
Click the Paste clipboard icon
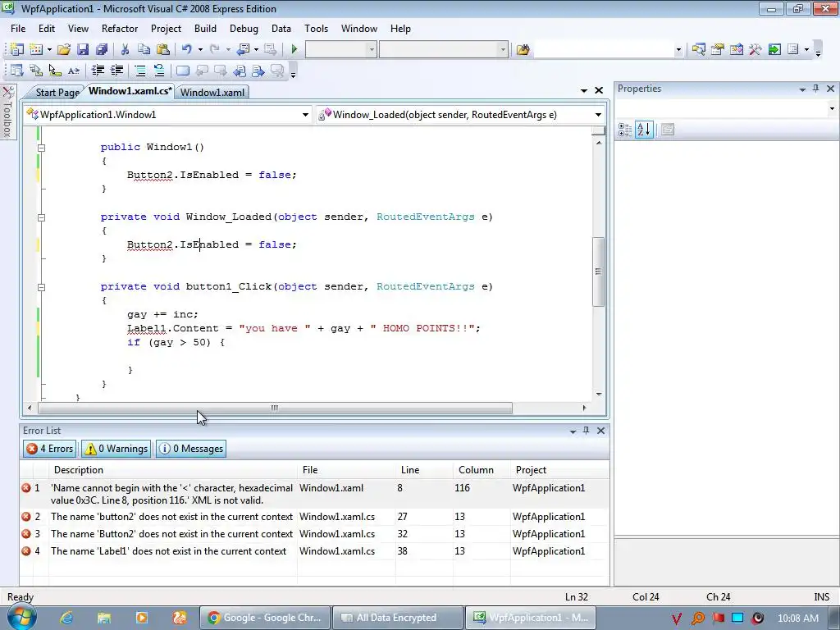(163, 50)
